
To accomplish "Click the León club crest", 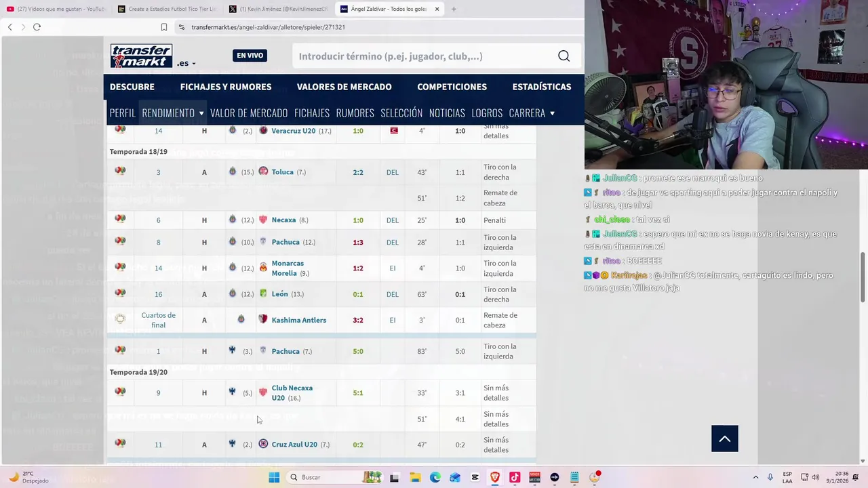I will click(263, 293).
